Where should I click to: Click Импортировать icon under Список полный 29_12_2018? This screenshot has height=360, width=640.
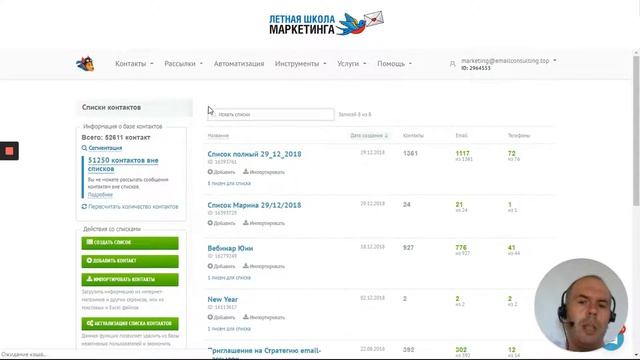click(x=246, y=172)
